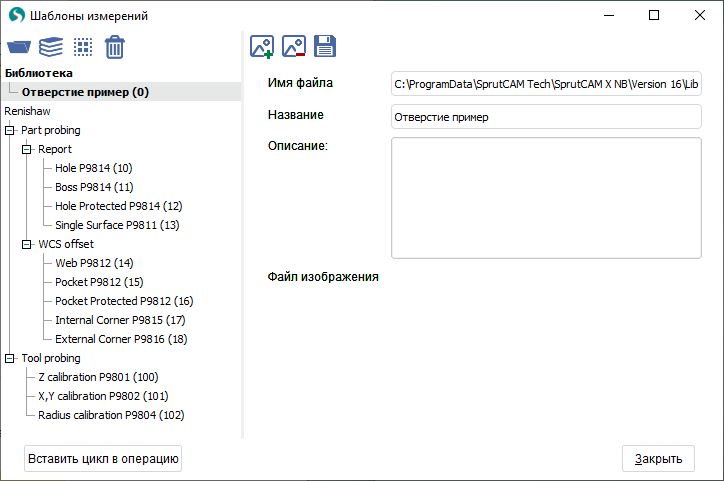Click into the Название text field
This screenshot has height=481, width=724.
pos(546,117)
